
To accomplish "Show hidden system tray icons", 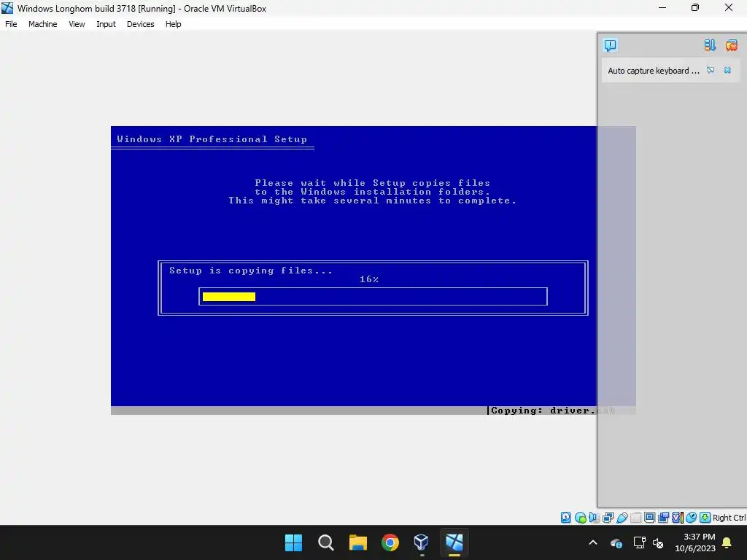I will coord(592,542).
